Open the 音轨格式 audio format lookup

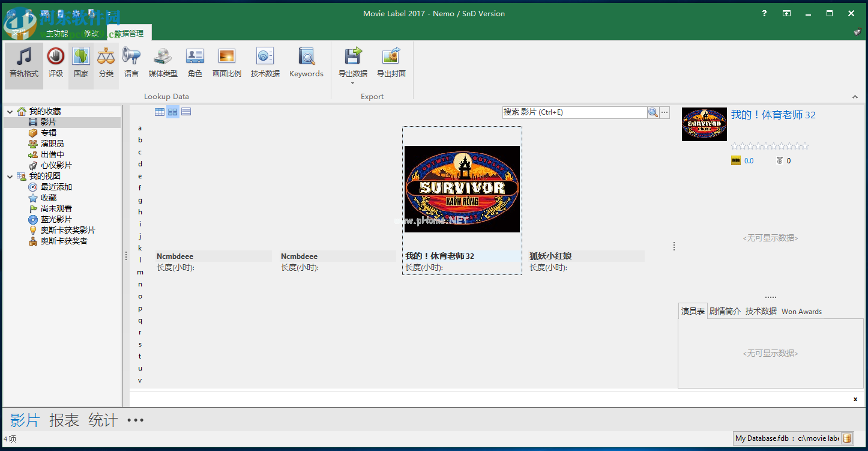click(x=24, y=65)
